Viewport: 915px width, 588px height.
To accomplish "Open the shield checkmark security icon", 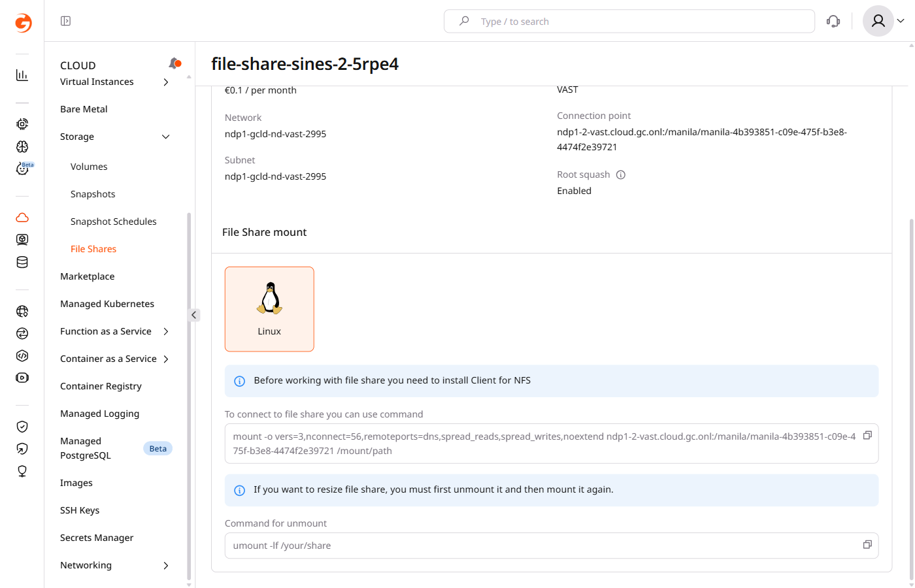I will pos(22,427).
